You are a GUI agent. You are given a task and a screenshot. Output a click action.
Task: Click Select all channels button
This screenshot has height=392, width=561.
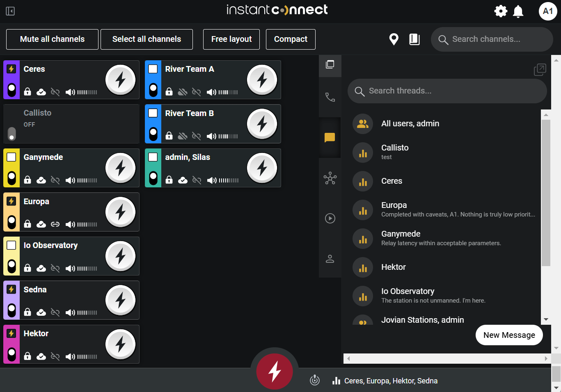pyautogui.click(x=147, y=39)
